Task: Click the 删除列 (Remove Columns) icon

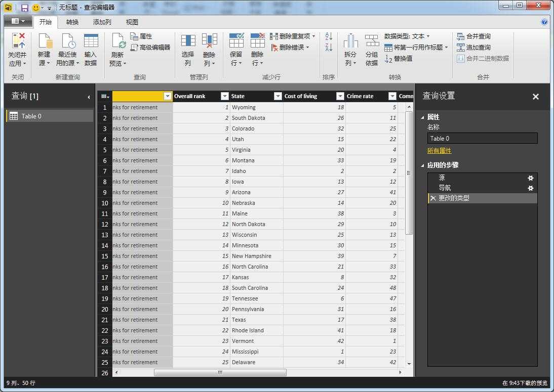Action: (209, 40)
